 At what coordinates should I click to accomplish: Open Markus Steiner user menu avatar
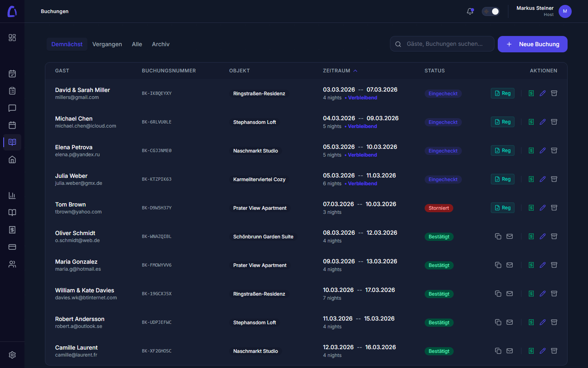[565, 11]
